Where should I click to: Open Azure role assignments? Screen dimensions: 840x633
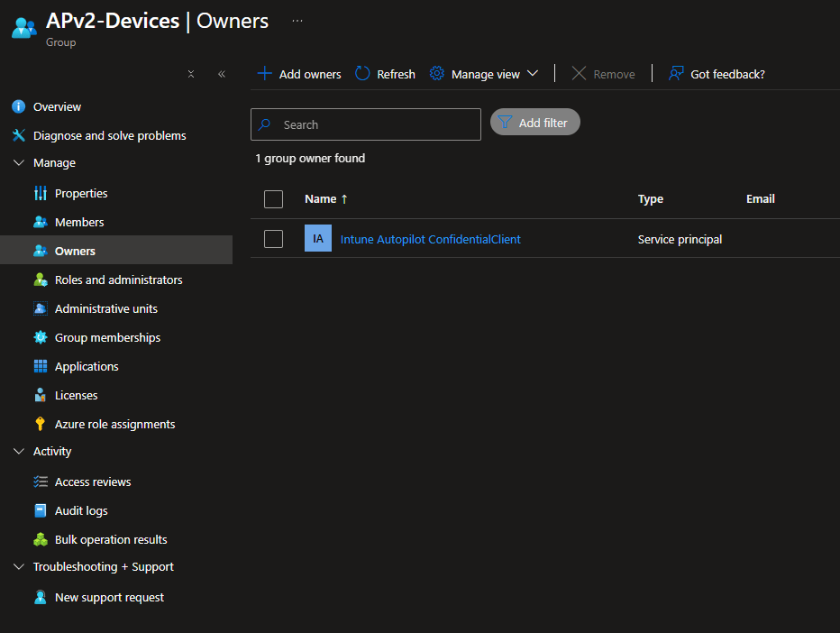tap(114, 424)
